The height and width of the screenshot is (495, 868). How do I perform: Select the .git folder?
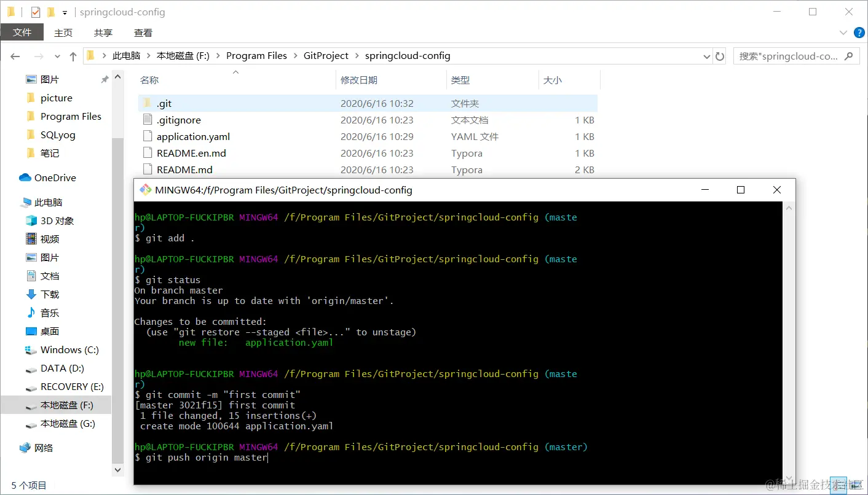click(x=368, y=103)
